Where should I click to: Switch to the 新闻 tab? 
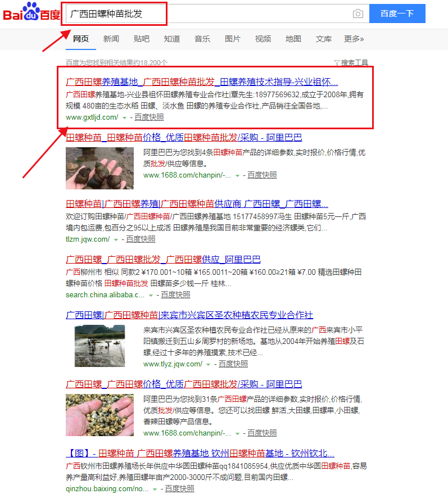pos(111,39)
